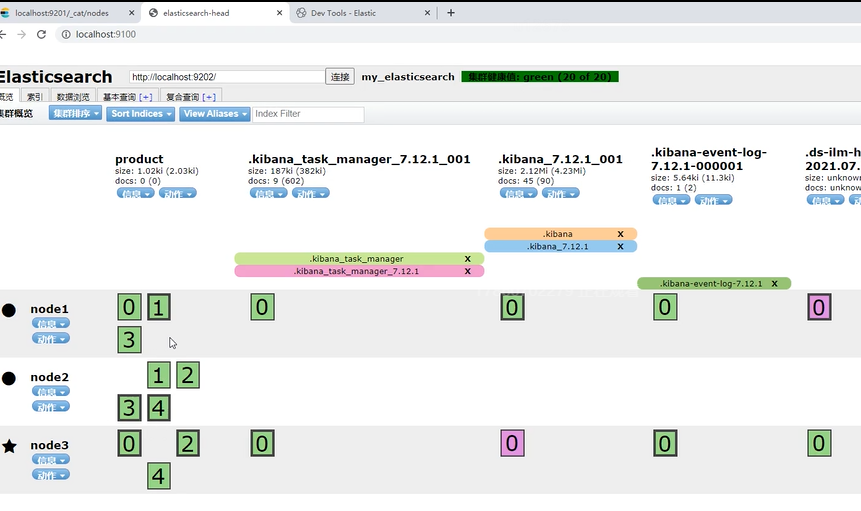Select pink .kibana_7.12.1_001 shard 0 on node3
Image resolution: width=861 pixels, height=511 pixels.
[512, 443]
